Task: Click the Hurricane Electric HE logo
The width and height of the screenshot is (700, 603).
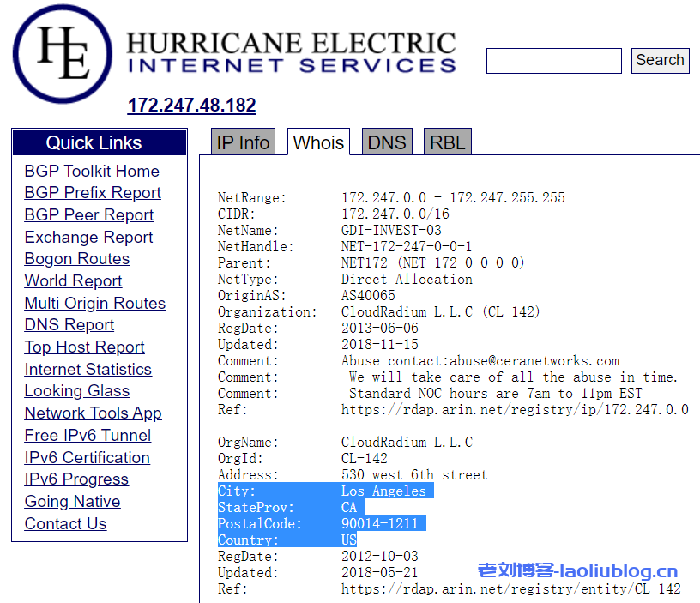Action: [x=63, y=53]
